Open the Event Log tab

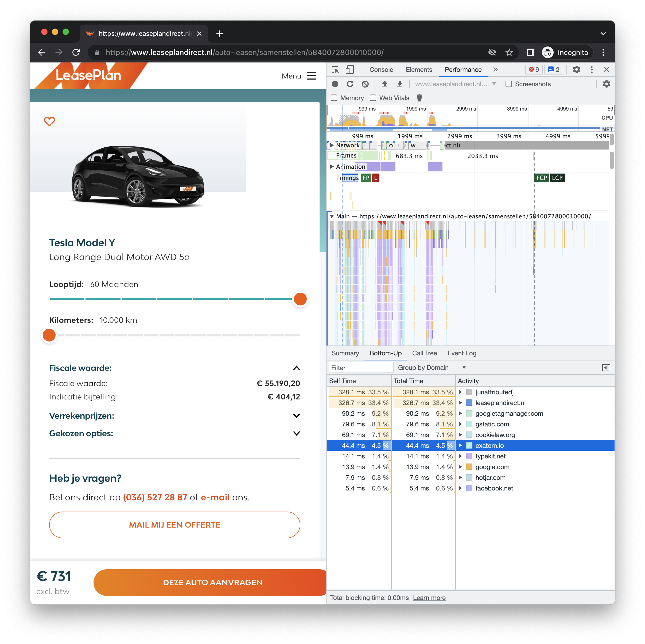point(462,353)
